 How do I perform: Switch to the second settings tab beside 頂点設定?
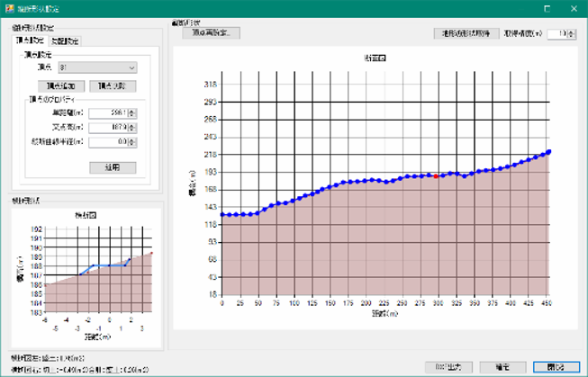(65, 41)
